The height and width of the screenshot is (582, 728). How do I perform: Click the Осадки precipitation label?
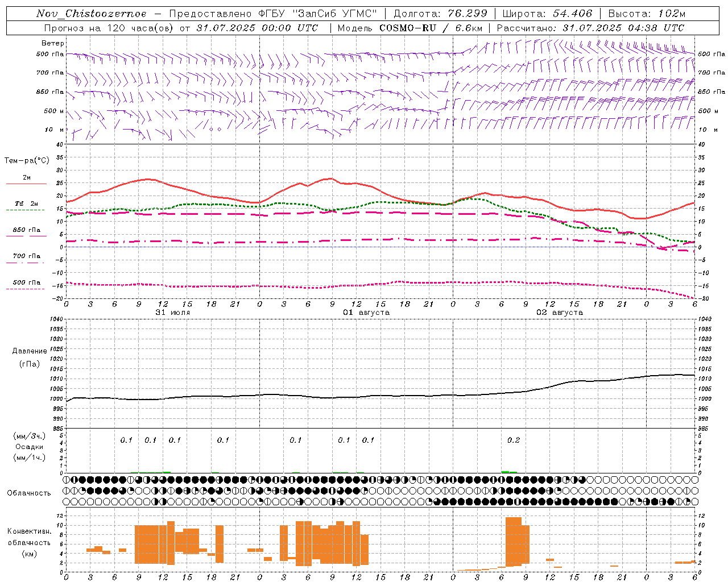[x=30, y=447]
